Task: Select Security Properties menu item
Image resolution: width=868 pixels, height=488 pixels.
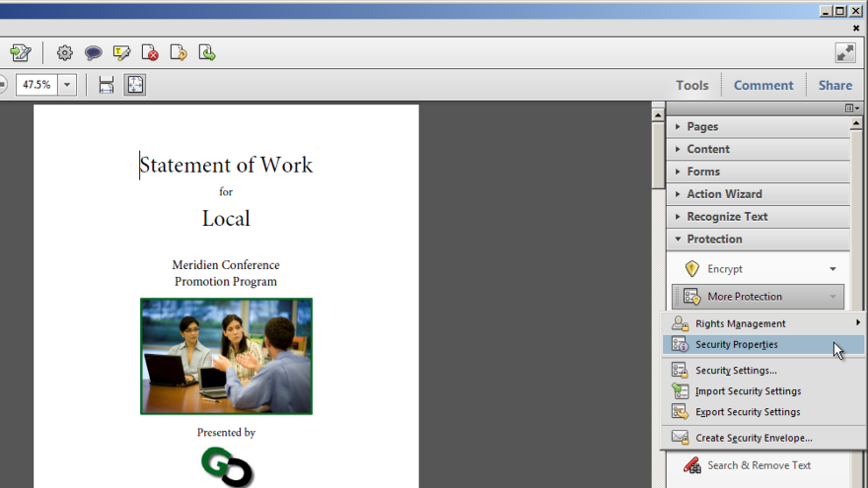Action: [x=762, y=345]
